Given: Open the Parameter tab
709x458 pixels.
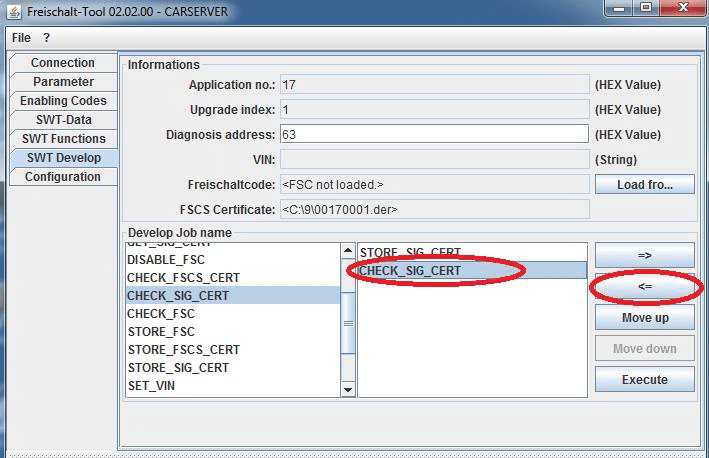Looking at the screenshot, I should [62, 82].
